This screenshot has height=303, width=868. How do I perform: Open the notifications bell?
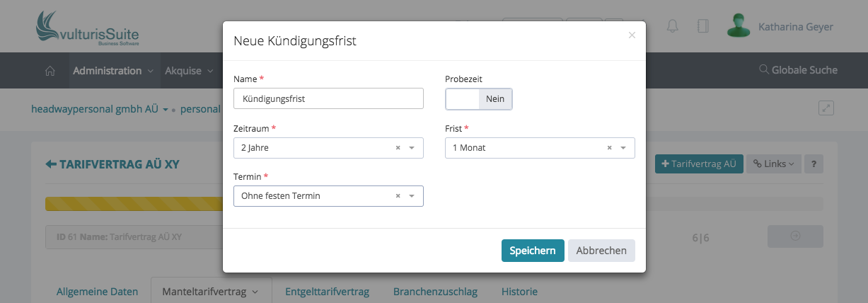click(x=672, y=26)
